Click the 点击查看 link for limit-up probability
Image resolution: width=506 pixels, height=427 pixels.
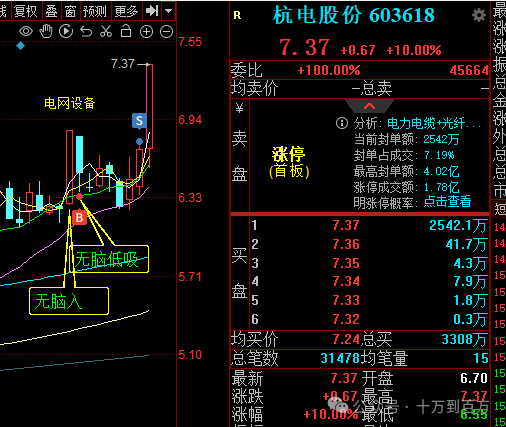(x=447, y=201)
